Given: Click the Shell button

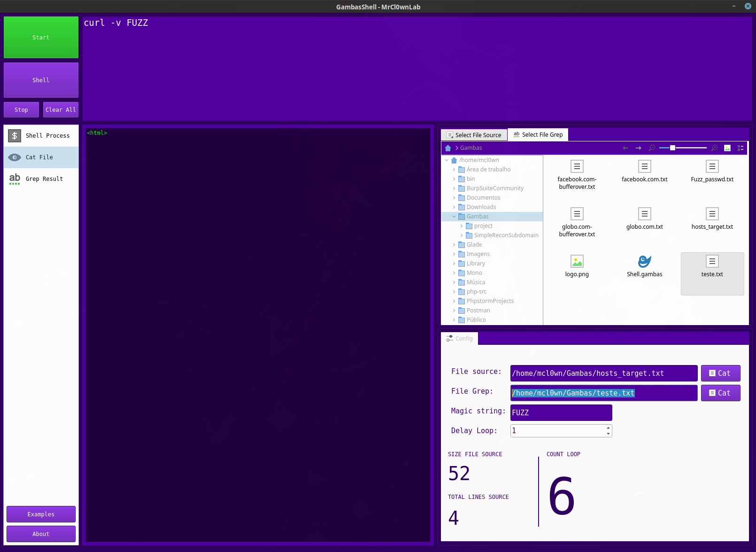Looking at the screenshot, I should point(41,80).
